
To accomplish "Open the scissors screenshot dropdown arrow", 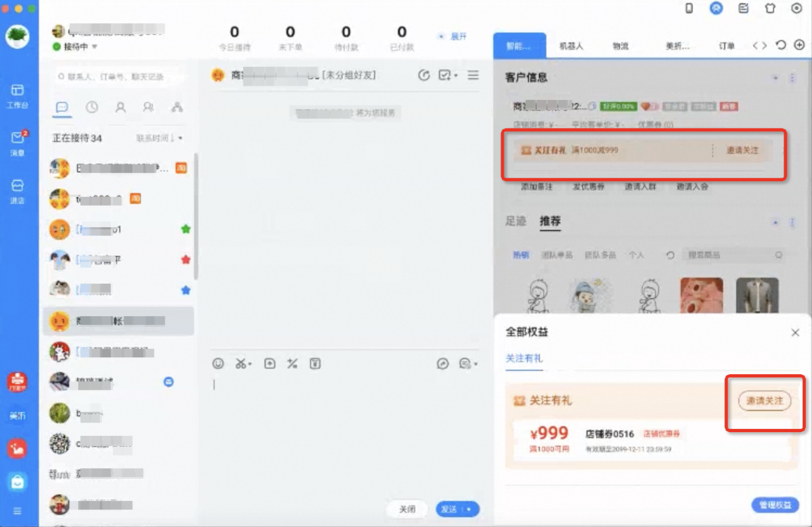I will point(250,364).
